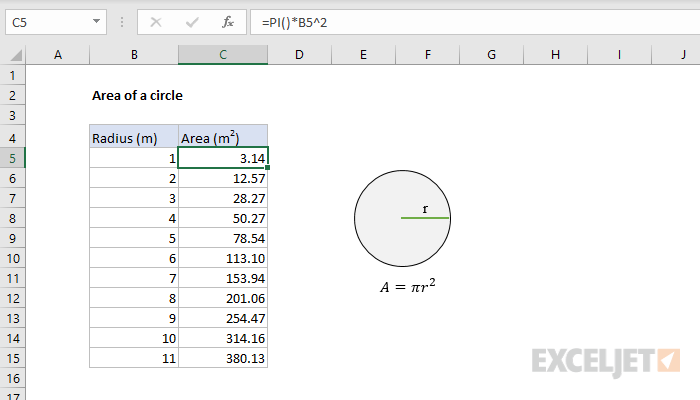Select the cell with area 380.13

[223, 358]
